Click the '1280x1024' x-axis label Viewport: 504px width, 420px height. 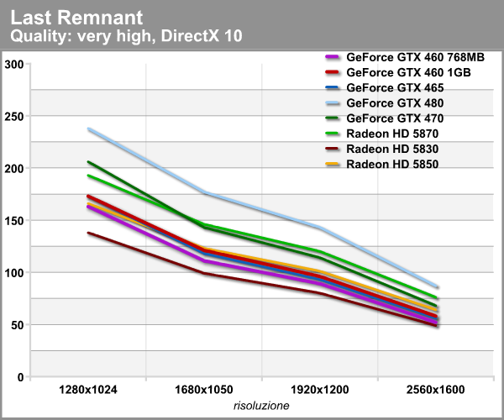(x=88, y=390)
